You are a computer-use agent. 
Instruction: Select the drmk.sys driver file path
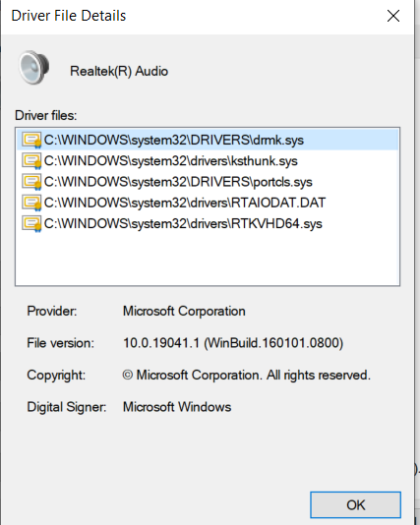[x=174, y=140]
